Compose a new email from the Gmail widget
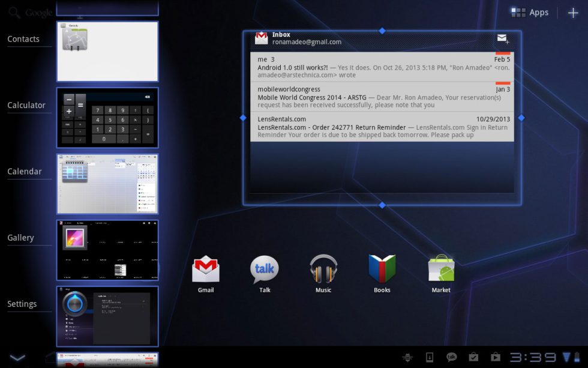This screenshot has width=588, height=368. tap(502, 38)
